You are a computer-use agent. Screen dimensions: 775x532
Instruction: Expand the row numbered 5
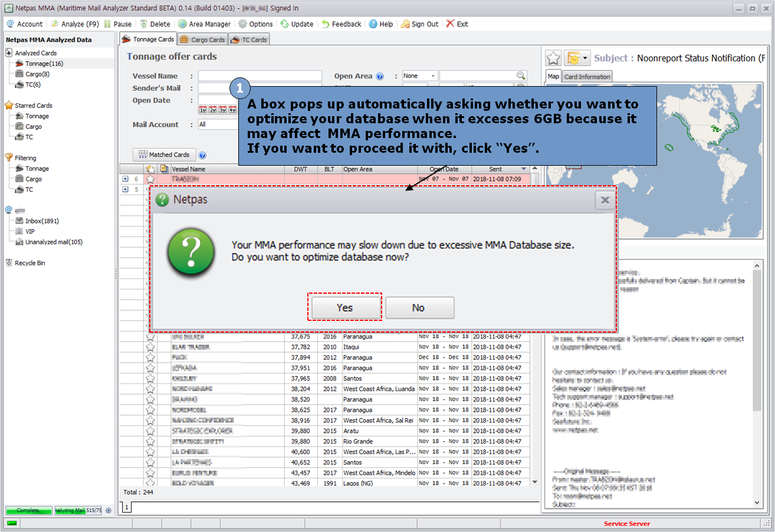[x=125, y=189]
